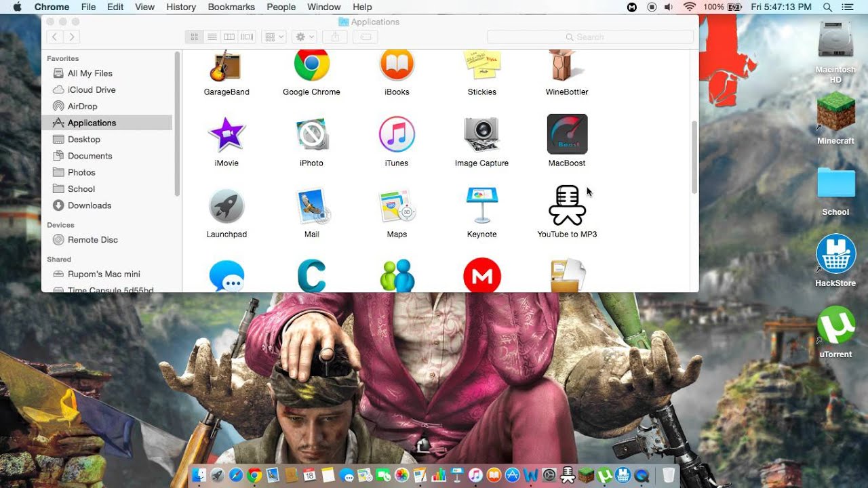Go forward in Finder
The image size is (868, 488).
[72, 37]
